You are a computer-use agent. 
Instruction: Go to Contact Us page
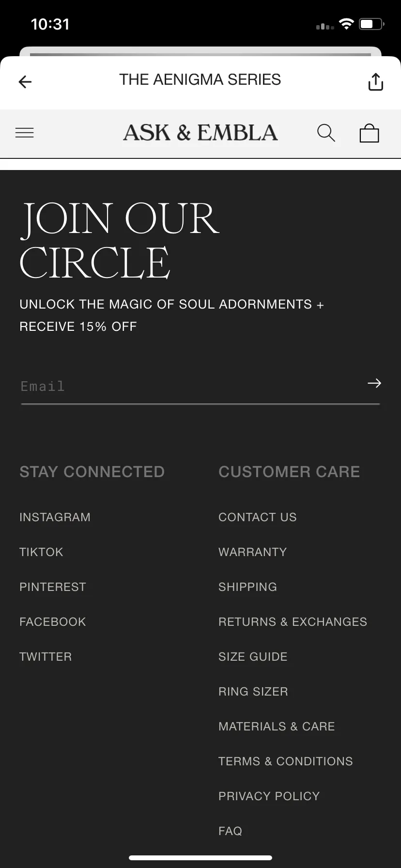click(x=258, y=517)
